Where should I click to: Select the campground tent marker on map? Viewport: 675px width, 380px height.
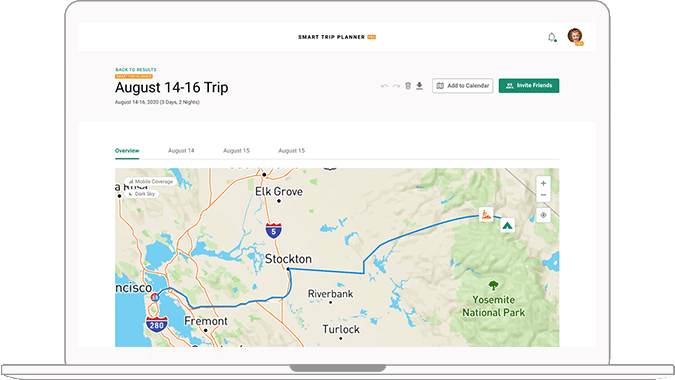coord(508,226)
